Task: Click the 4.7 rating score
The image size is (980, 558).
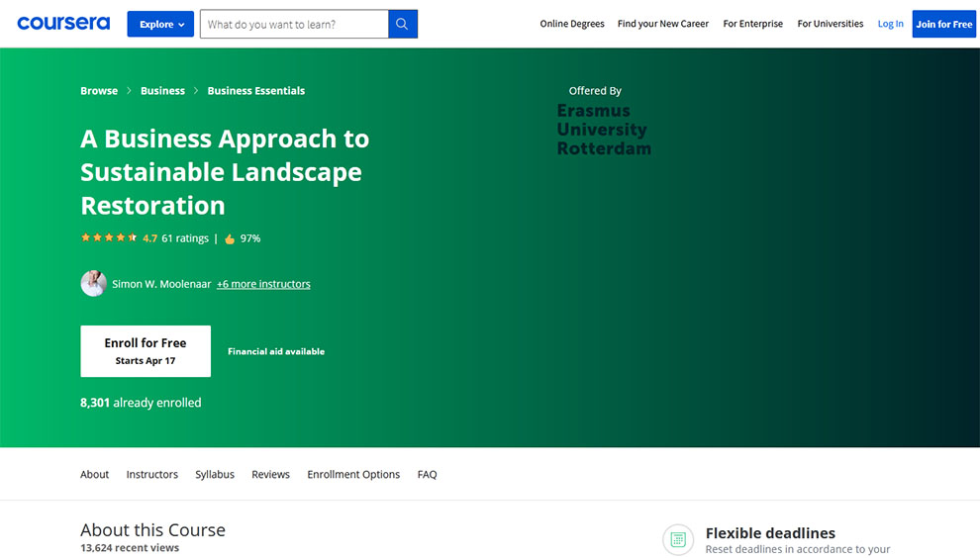Action: (150, 238)
